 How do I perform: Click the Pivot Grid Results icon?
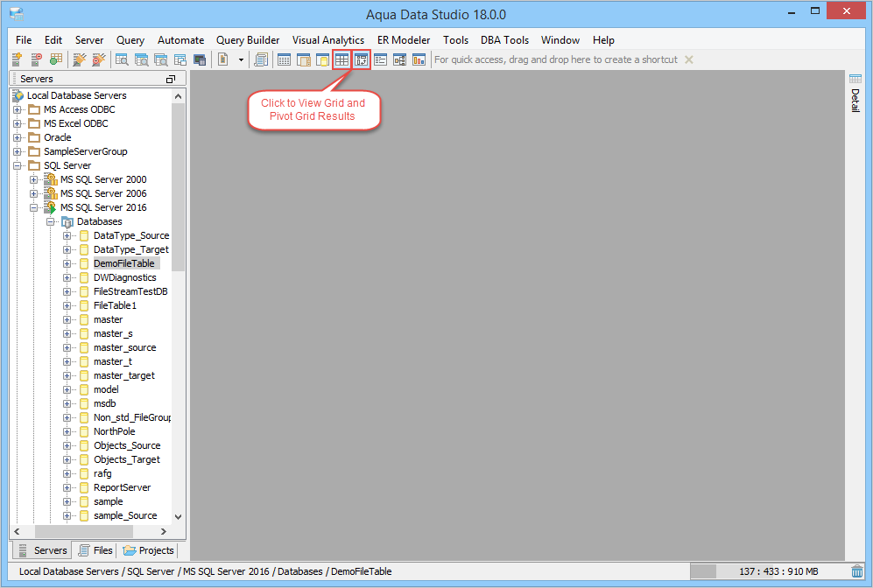(362, 59)
